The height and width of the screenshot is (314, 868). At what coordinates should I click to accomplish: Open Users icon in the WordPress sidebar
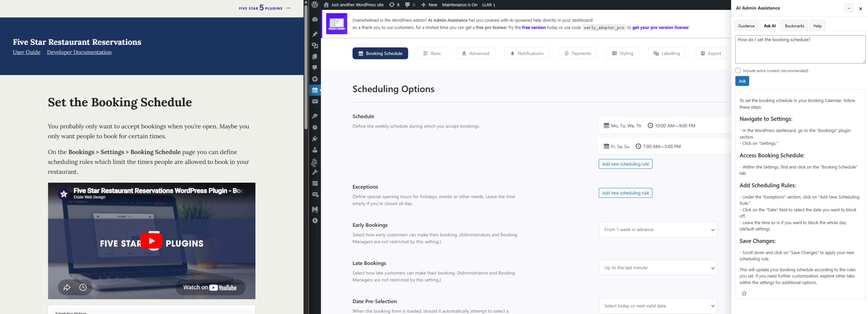315,150
